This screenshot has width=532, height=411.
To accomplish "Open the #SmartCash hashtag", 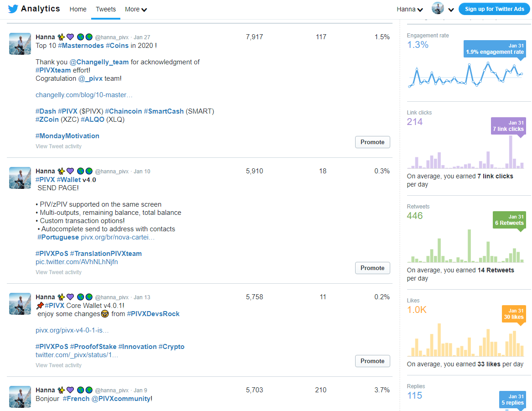I will coord(164,111).
